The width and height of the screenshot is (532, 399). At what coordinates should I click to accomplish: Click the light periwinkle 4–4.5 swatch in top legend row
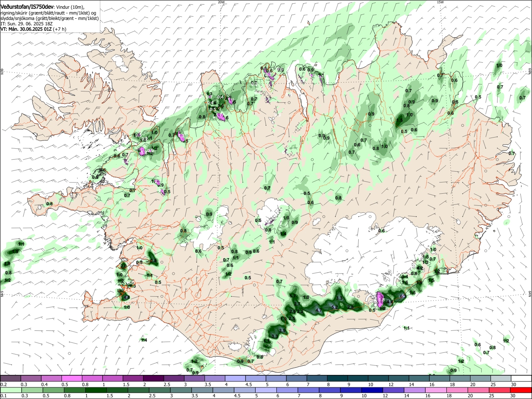[x=235, y=379]
